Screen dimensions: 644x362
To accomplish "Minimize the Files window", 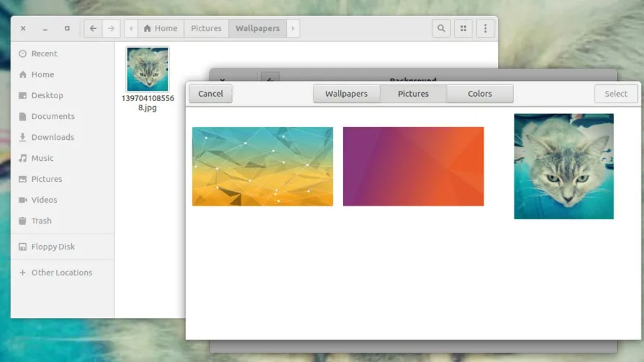I will pos(45,29).
